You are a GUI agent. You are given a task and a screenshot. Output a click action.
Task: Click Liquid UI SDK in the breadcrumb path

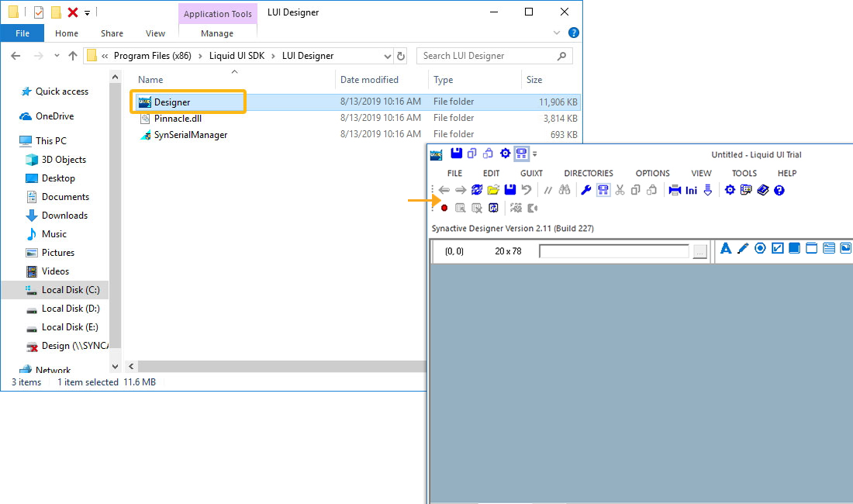coord(237,56)
